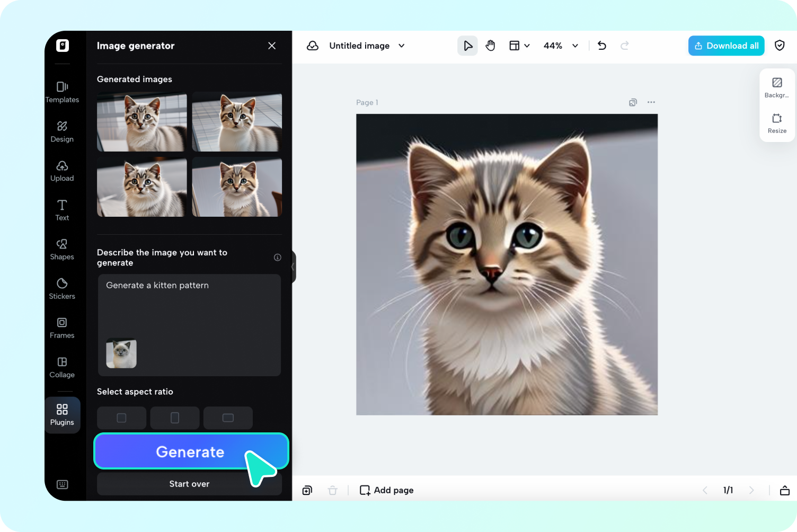The width and height of the screenshot is (797, 532).
Task: Close the Image generator panel
Action: [272, 46]
